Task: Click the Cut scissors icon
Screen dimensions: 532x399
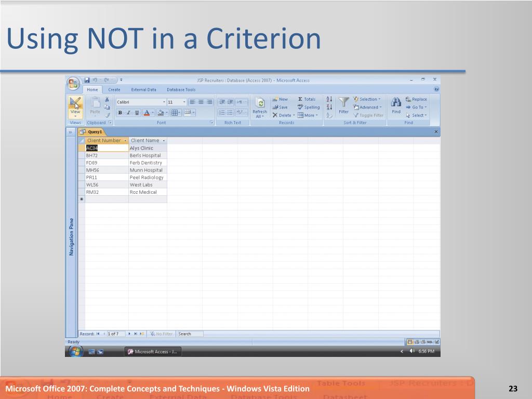Action: 107,99
